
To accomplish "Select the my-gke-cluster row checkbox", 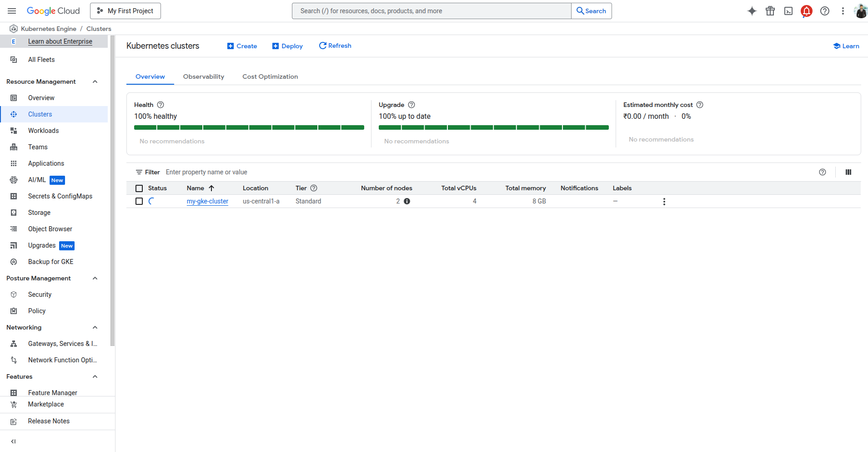I will (139, 201).
